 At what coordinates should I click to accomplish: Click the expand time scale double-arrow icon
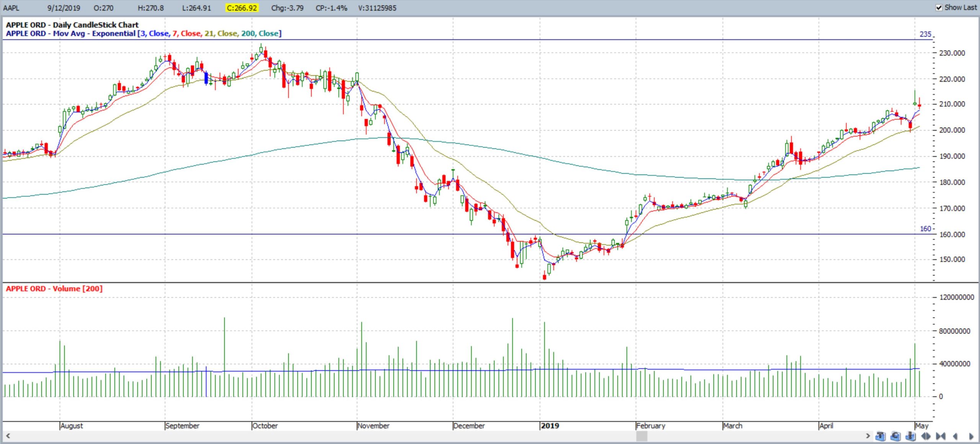[x=926, y=436]
